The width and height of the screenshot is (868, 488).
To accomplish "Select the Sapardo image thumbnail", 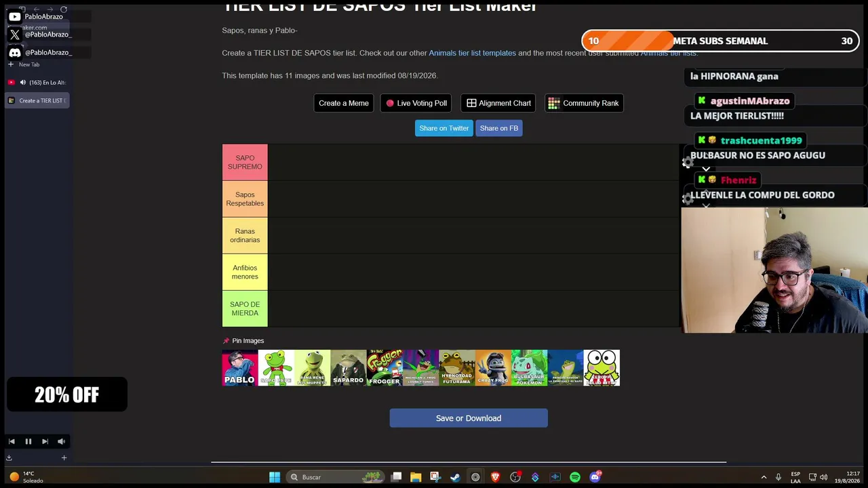I will [349, 368].
